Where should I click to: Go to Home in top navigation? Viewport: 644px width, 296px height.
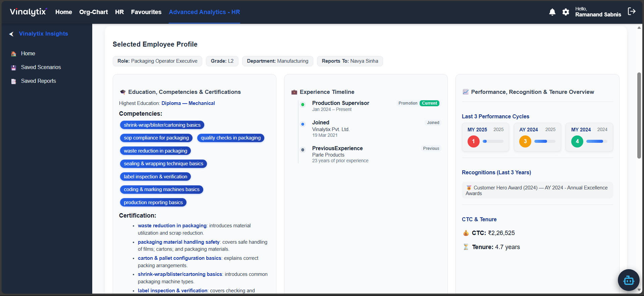[x=64, y=12]
